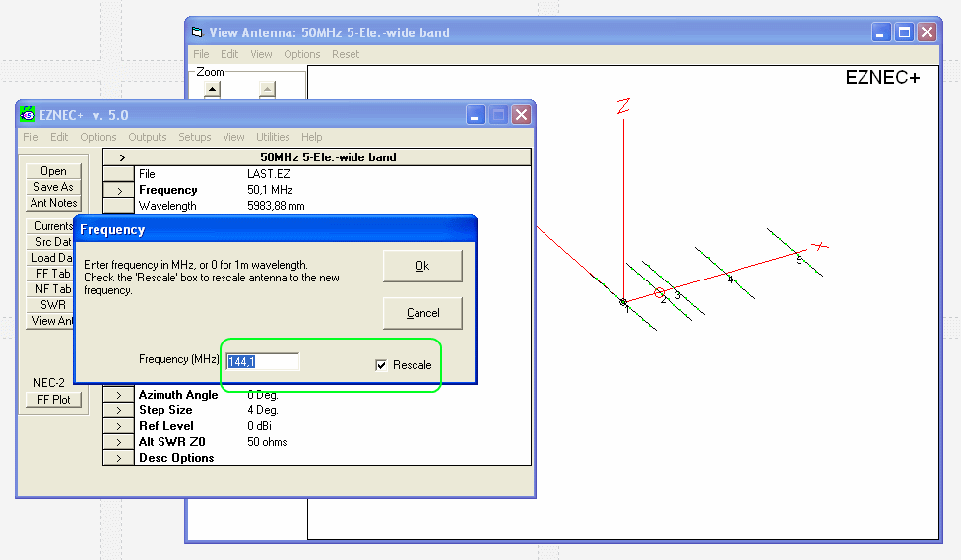The image size is (961, 560).
Task: Click the SWR button
Action: pyautogui.click(x=50, y=305)
